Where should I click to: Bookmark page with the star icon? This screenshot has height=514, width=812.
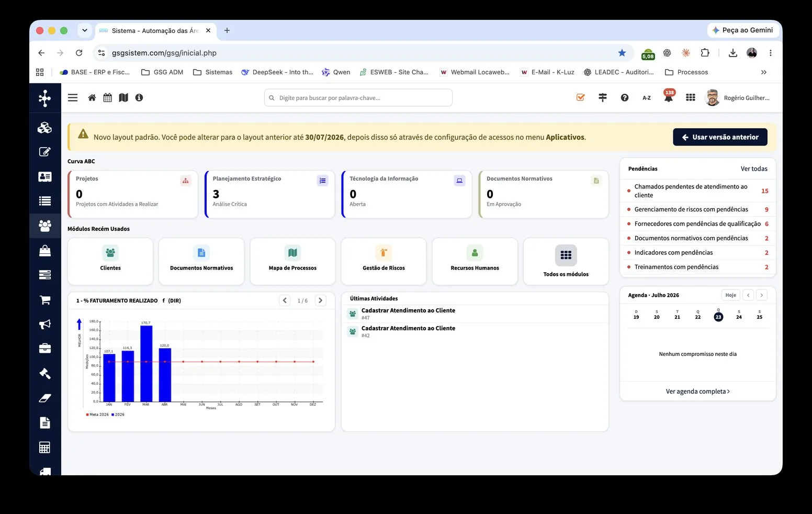622,53
